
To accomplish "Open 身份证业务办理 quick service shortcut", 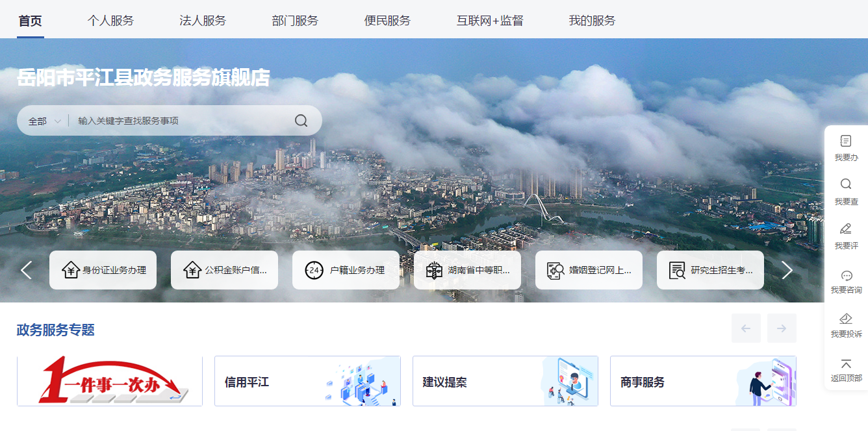I will point(103,270).
